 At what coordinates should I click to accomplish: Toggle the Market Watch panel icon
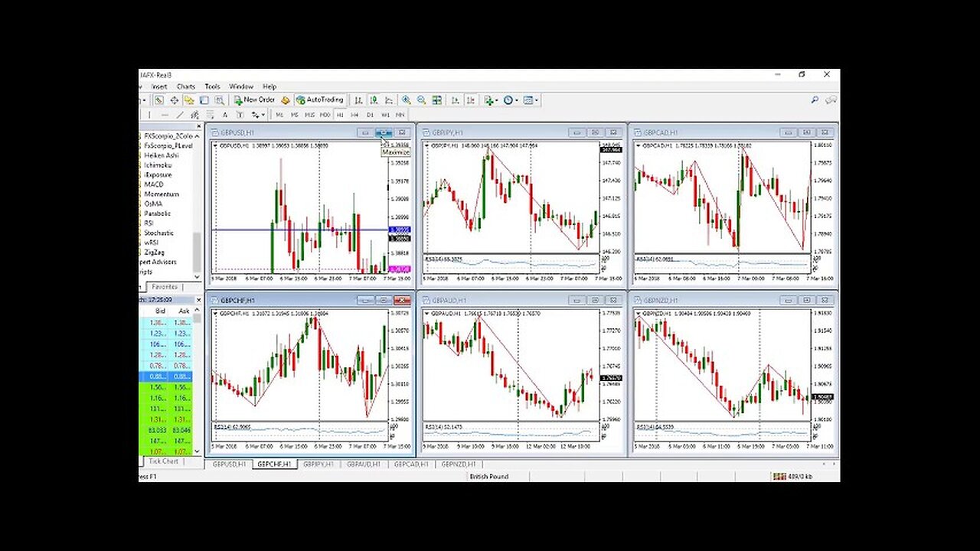coord(158,99)
